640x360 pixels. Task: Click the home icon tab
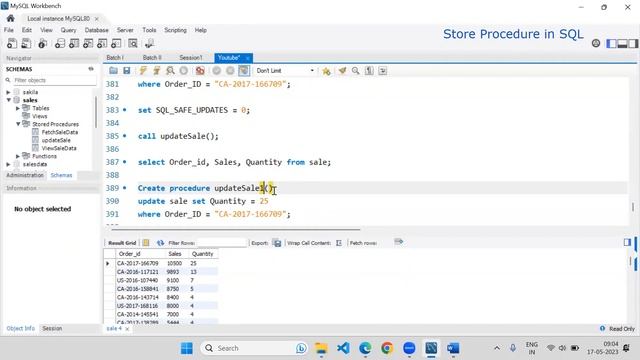11,18
